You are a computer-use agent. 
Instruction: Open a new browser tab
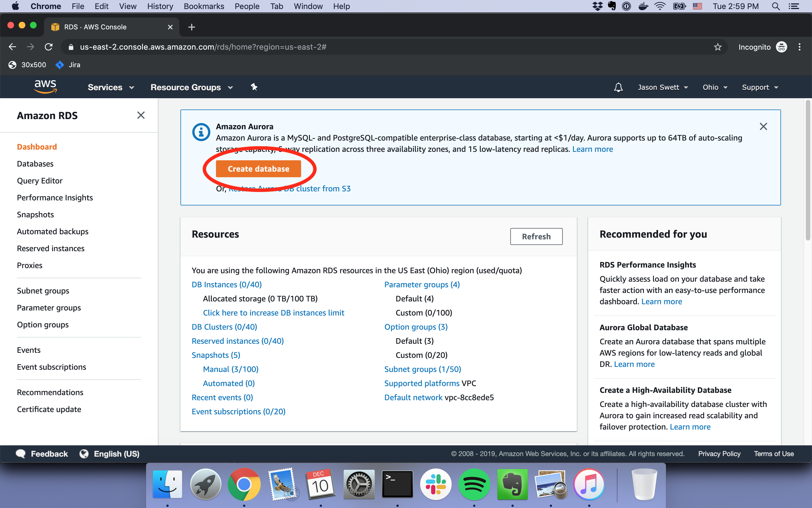[192, 27]
